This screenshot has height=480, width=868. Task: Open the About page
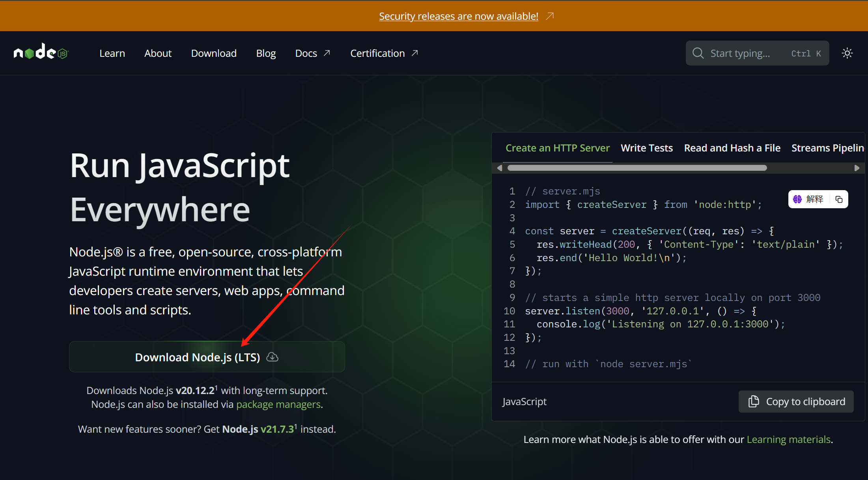158,53
